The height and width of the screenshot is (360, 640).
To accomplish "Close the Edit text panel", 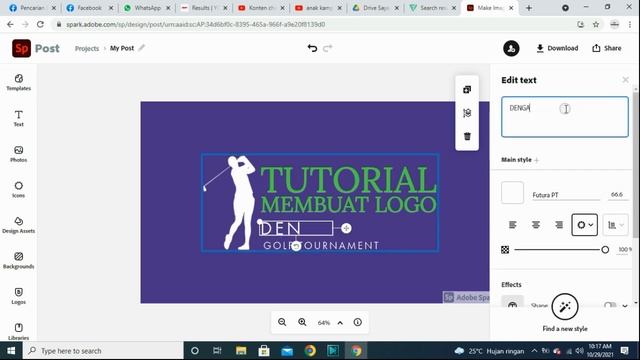I will coord(625,80).
